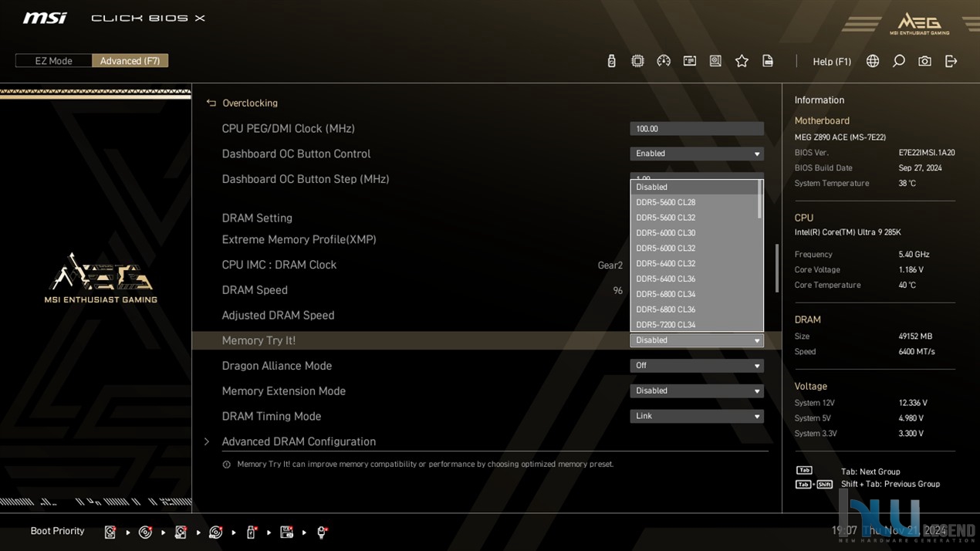This screenshot has width=980, height=551.
Task: Click the document log file icon
Action: [768, 61]
